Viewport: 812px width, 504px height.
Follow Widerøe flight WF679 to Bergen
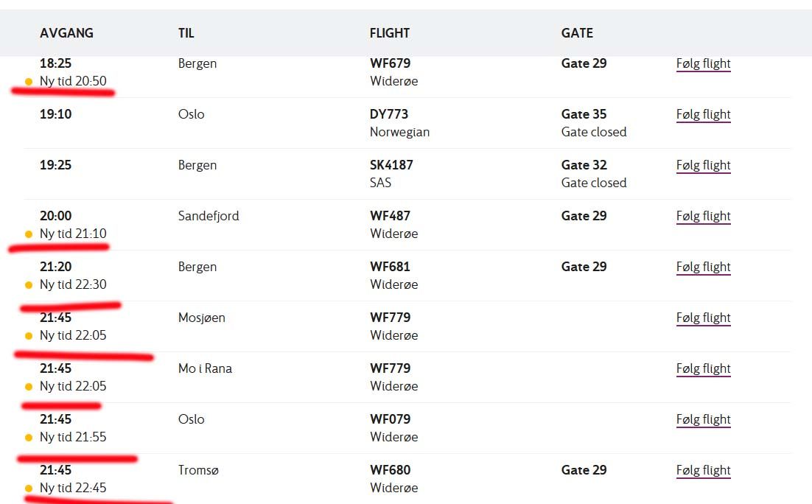click(703, 63)
